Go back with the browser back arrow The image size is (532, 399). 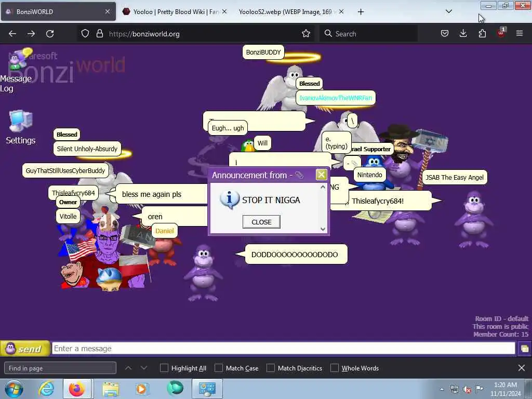(x=12, y=34)
